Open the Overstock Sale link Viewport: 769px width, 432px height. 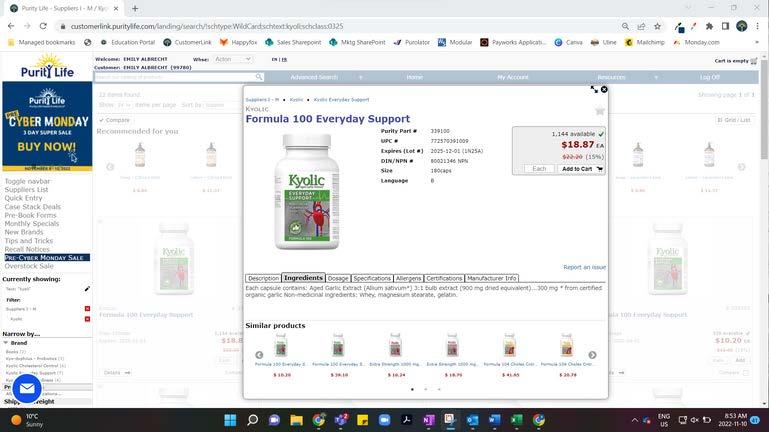click(x=29, y=266)
